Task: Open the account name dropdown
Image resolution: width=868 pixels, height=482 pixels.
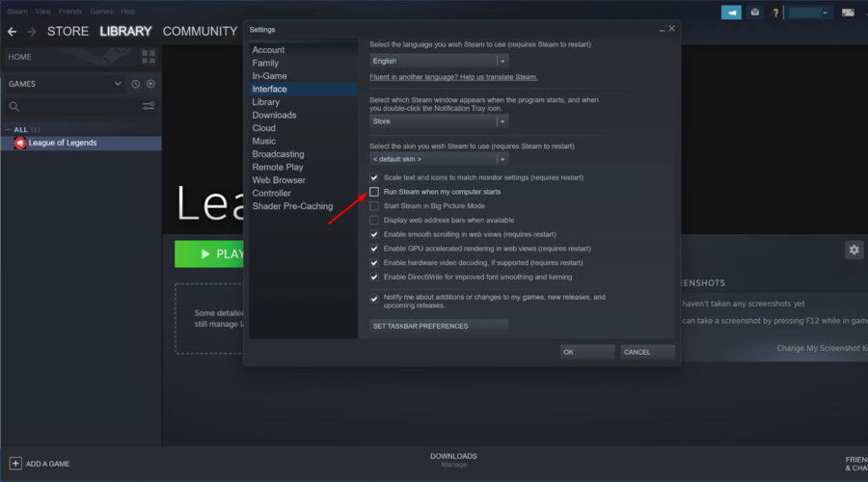Action: tap(810, 13)
